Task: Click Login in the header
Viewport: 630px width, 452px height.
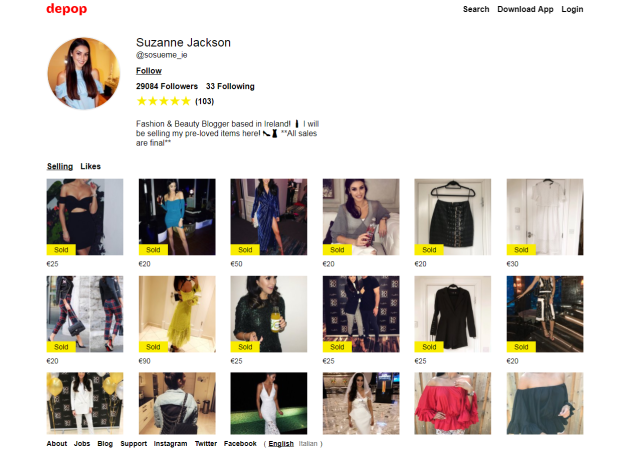Action: [x=572, y=9]
